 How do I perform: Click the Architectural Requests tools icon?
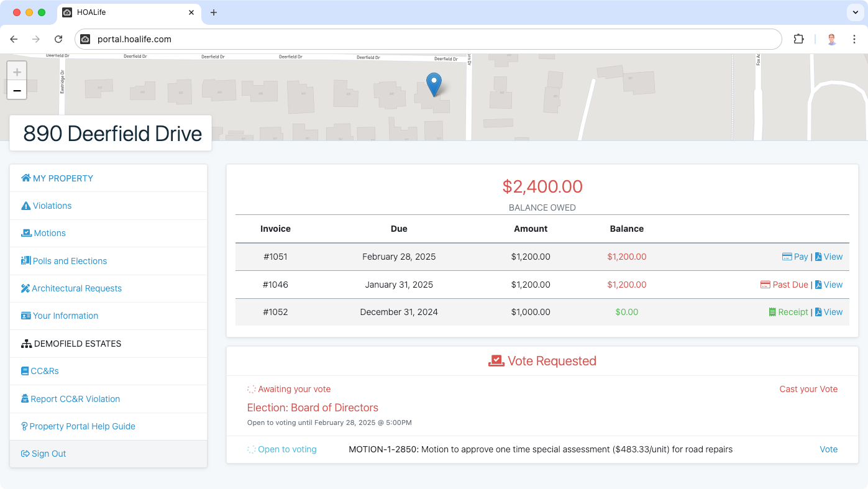[24, 288]
